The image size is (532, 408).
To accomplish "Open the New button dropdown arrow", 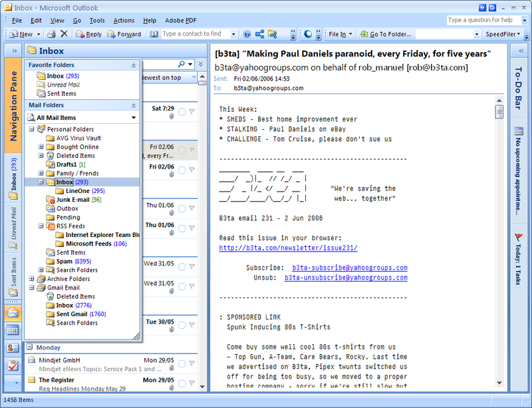I will 39,35.
